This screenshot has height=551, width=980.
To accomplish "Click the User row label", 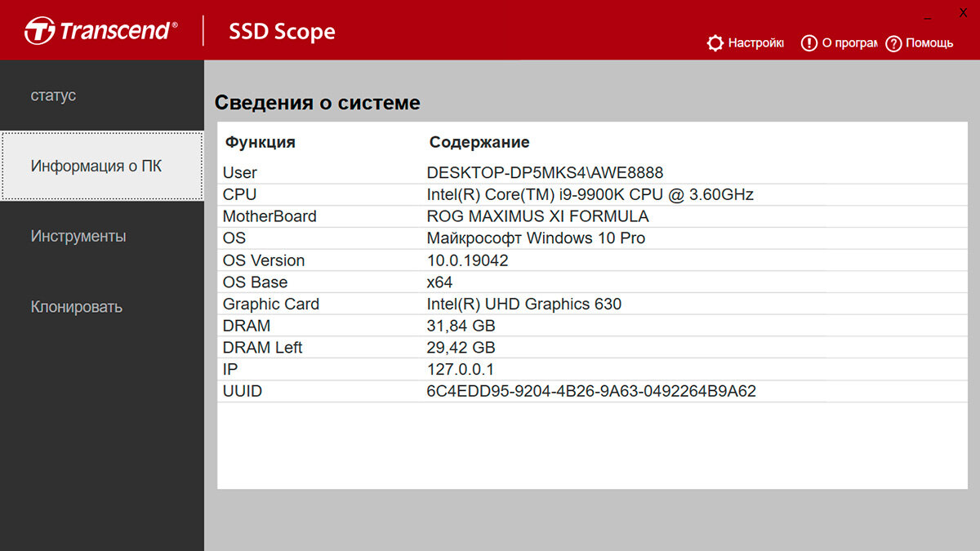I will click(x=240, y=172).
